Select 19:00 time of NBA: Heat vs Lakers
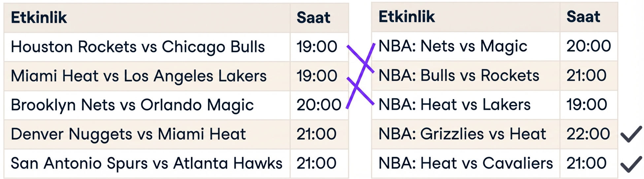 (587, 105)
